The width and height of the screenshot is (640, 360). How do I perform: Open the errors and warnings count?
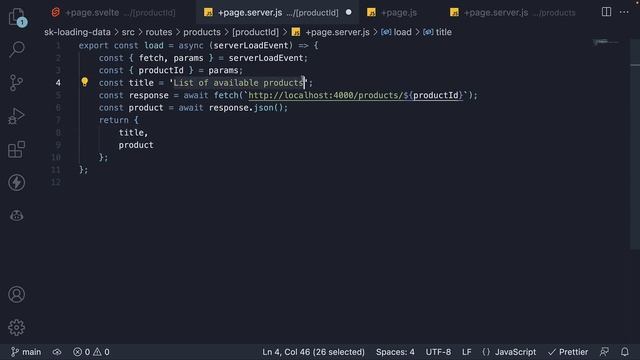point(91,352)
